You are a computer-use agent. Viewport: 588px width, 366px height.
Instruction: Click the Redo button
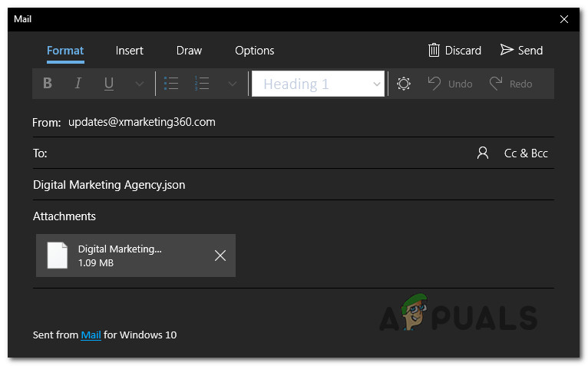click(x=510, y=83)
